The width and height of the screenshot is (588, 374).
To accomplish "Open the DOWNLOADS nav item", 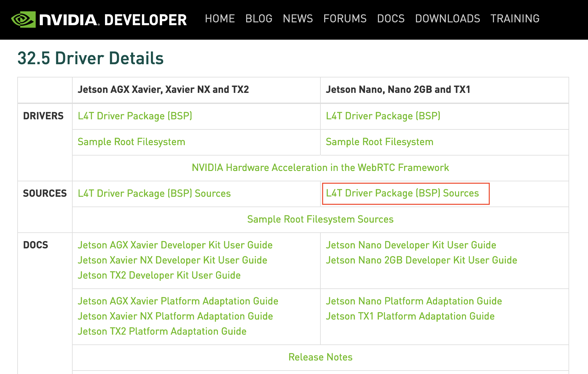I will coord(447,19).
